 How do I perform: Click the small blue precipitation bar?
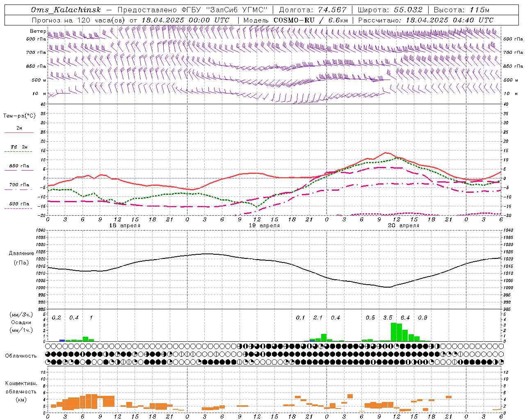point(62,340)
